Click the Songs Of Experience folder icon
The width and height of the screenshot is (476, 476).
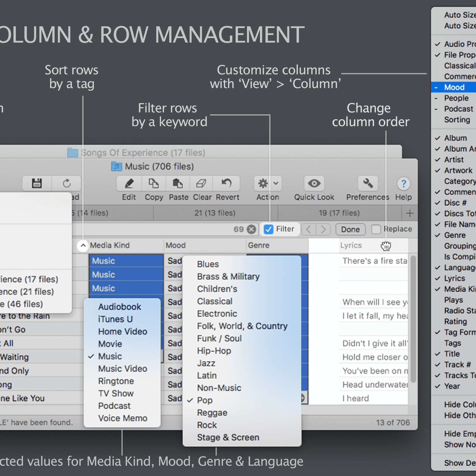point(73,152)
